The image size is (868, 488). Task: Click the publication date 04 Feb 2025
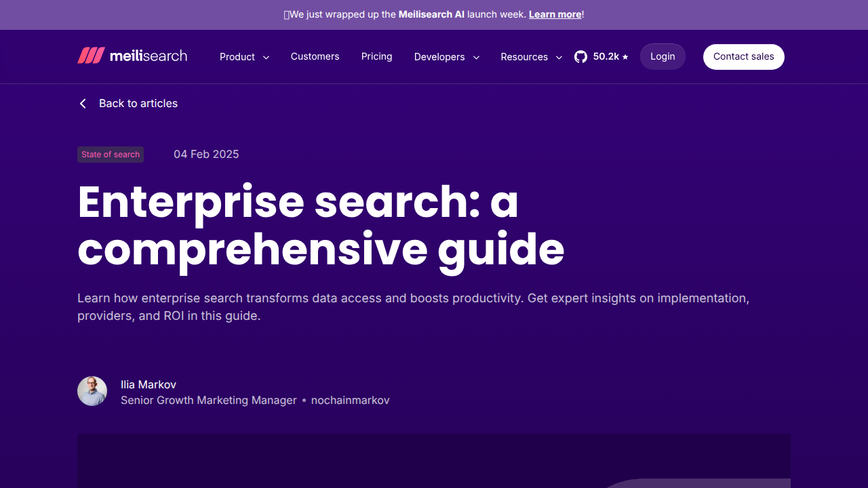pyautogui.click(x=206, y=155)
